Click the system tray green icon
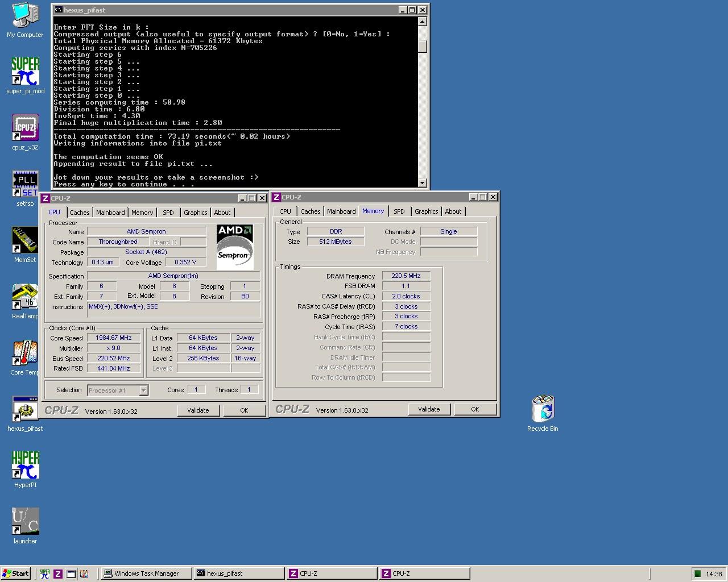The image size is (728, 582). 697,573
